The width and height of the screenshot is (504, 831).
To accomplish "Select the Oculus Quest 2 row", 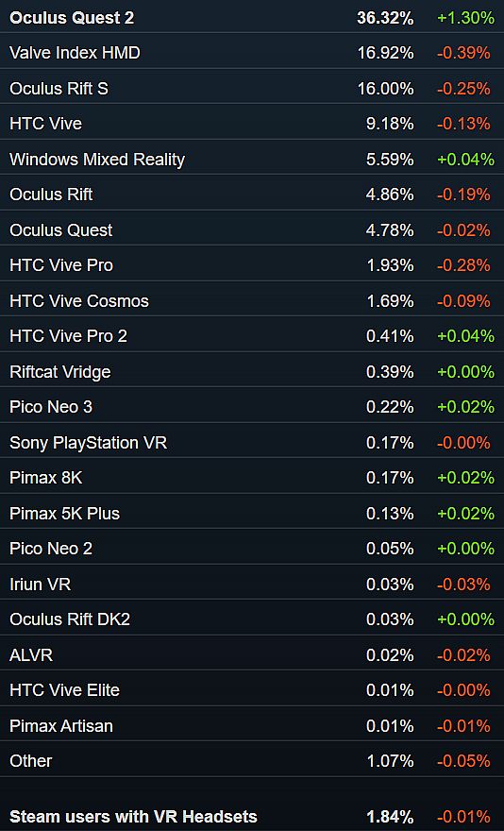I will pos(252,18).
